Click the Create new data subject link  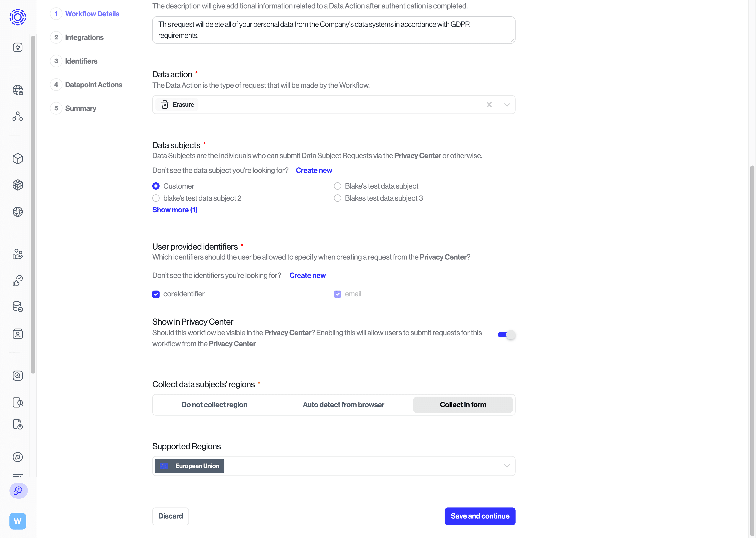(314, 170)
